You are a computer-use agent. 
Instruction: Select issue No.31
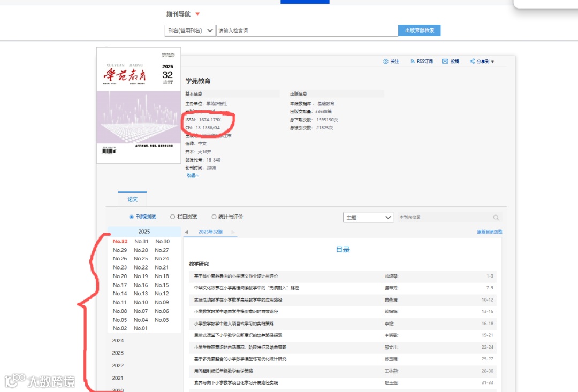(x=141, y=241)
